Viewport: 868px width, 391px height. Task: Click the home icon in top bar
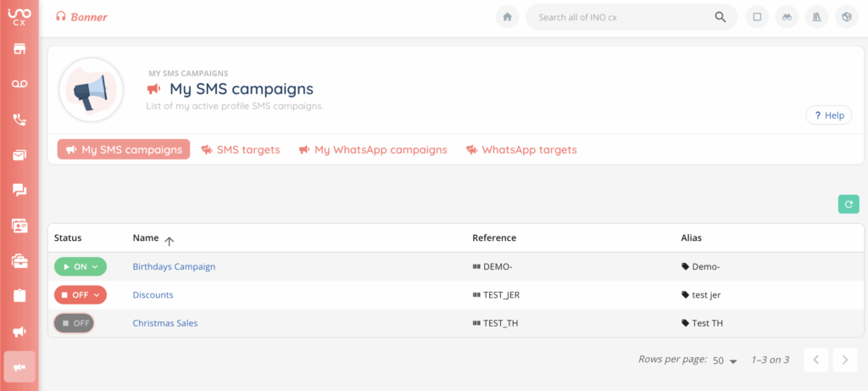(x=507, y=17)
